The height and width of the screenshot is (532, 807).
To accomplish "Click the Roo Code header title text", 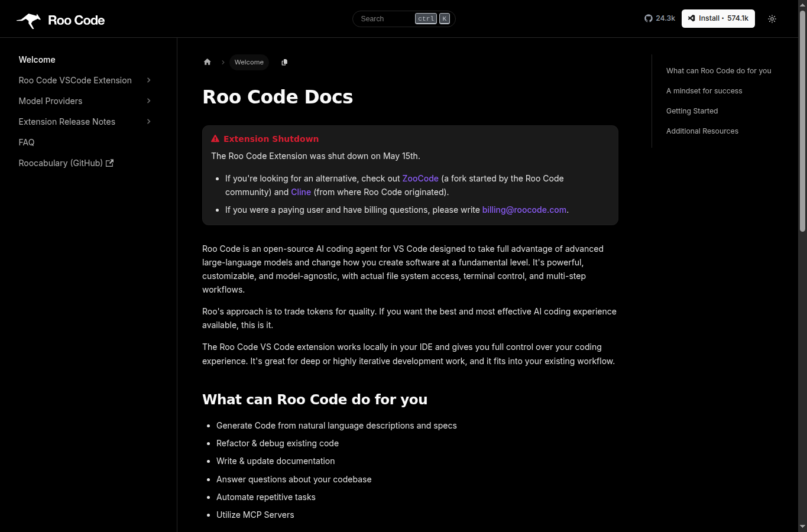I will click(x=76, y=20).
